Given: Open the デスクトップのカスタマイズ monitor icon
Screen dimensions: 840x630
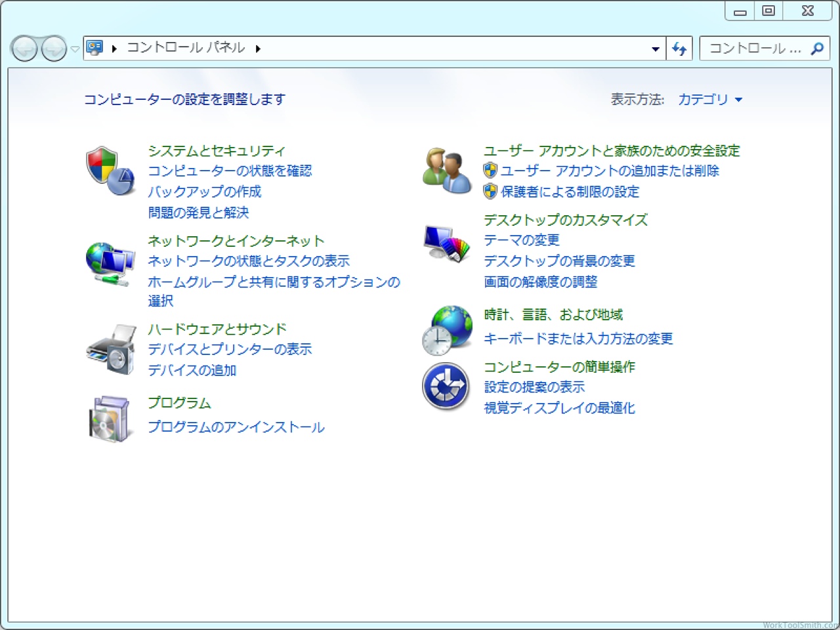Looking at the screenshot, I should click(447, 243).
